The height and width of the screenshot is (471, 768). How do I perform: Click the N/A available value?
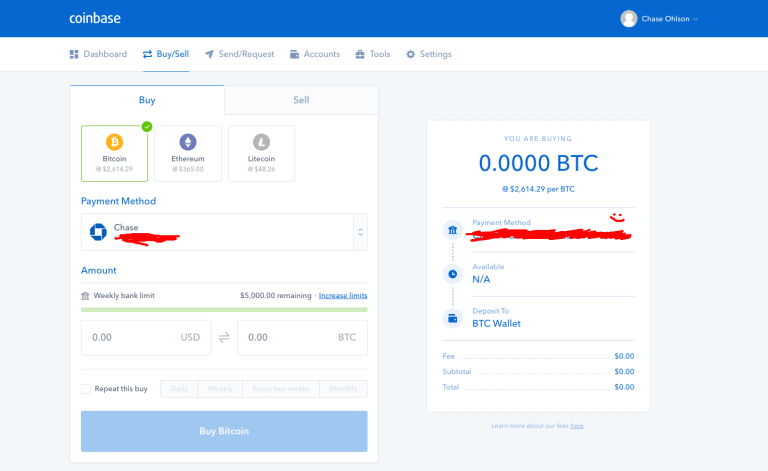[481, 280]
